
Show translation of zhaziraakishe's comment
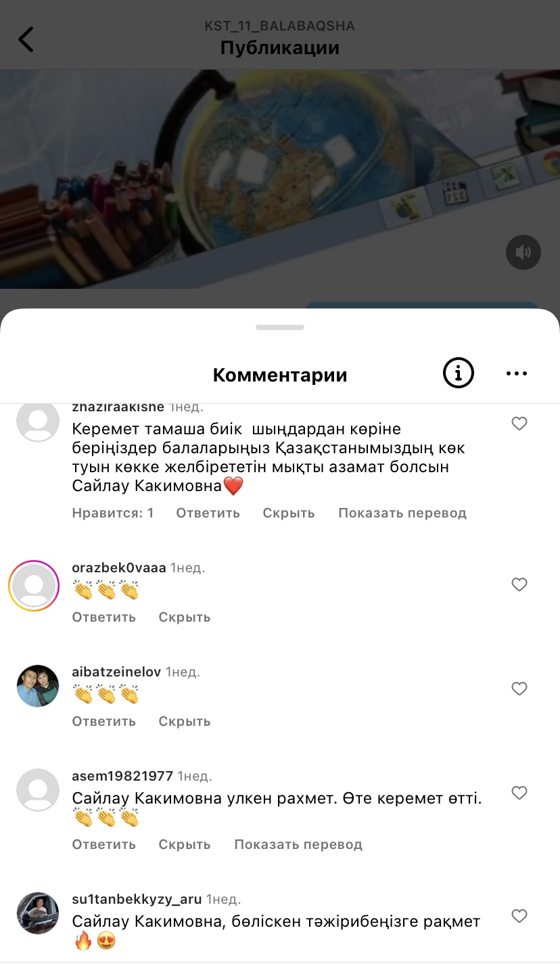(402, 513)
